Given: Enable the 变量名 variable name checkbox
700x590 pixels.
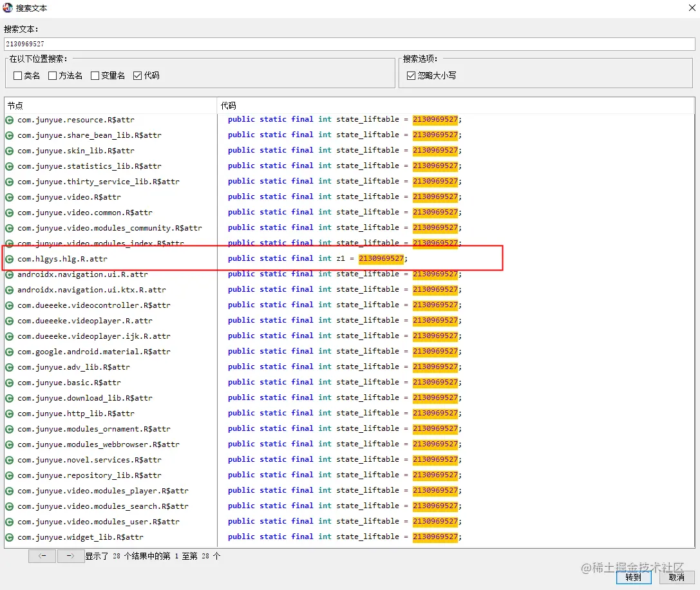Looking at the screenshot, I should pyautogui.click(x=95, y=75).
